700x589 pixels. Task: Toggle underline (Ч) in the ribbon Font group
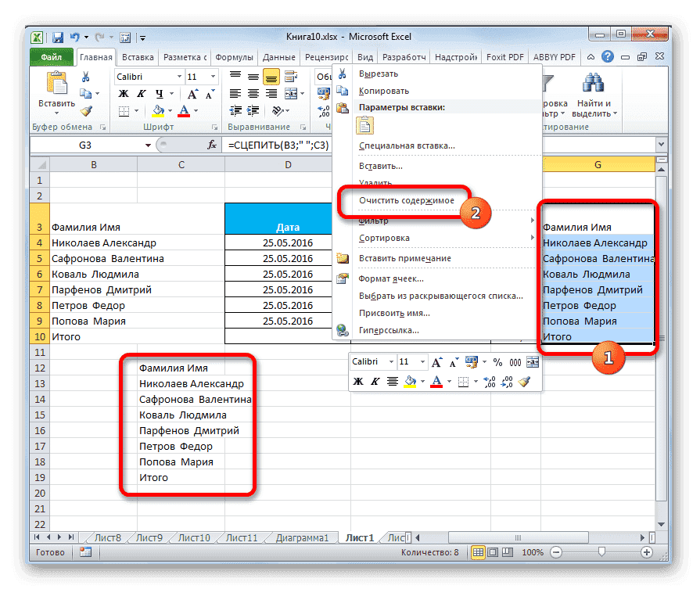(160, 94)
